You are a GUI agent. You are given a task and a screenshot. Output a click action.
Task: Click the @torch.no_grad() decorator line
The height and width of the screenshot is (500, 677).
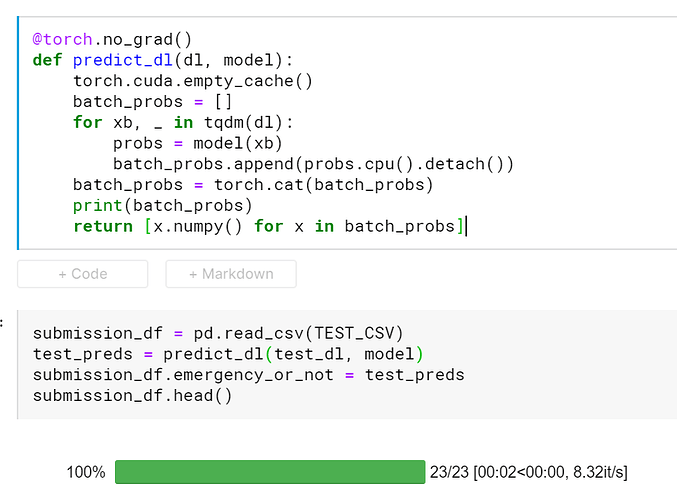pyautogui.click(x=111, y=40)
